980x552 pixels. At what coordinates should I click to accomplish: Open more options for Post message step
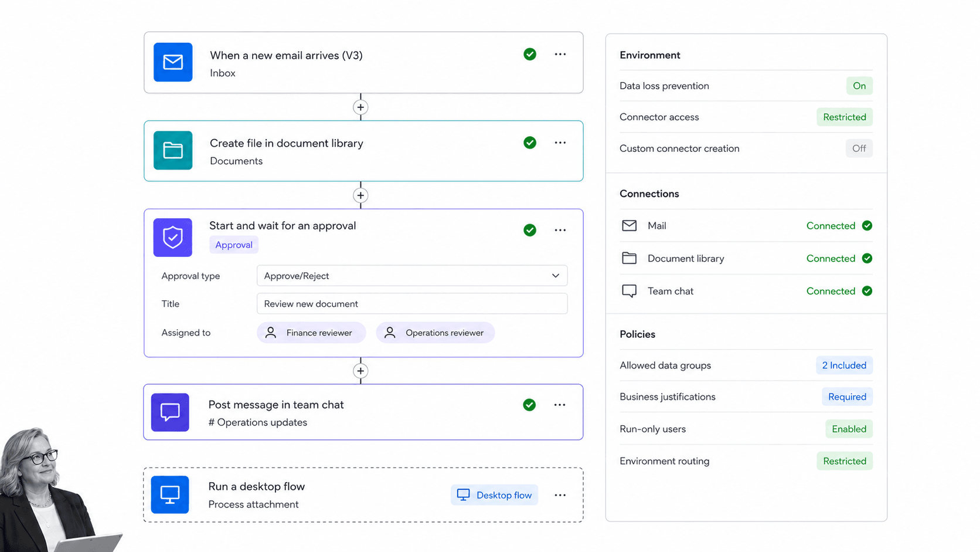(x=560, y=405)
